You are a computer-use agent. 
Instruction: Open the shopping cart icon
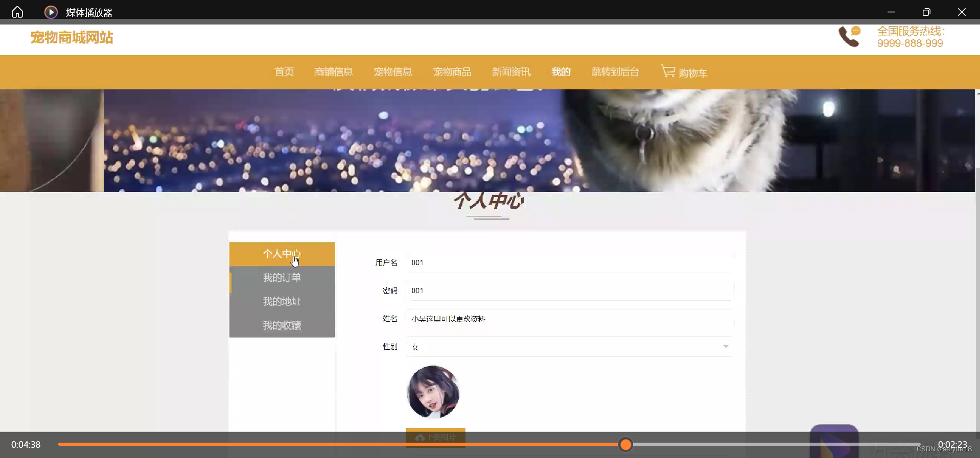coord(668,71)
